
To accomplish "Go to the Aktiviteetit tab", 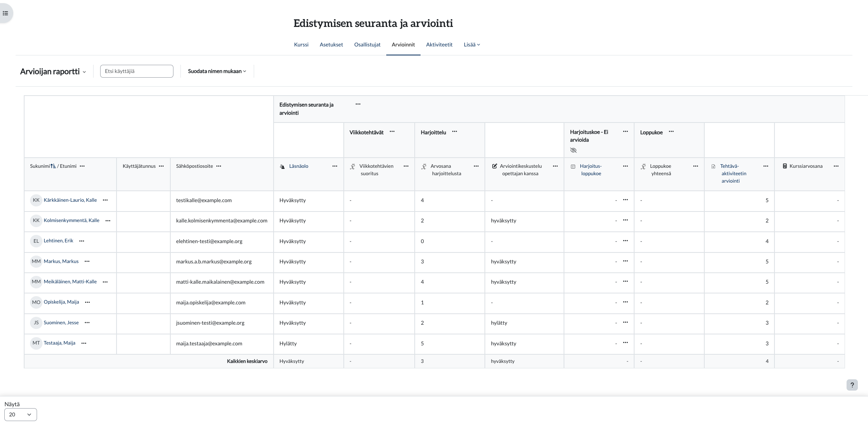I will tap(439, 45).
